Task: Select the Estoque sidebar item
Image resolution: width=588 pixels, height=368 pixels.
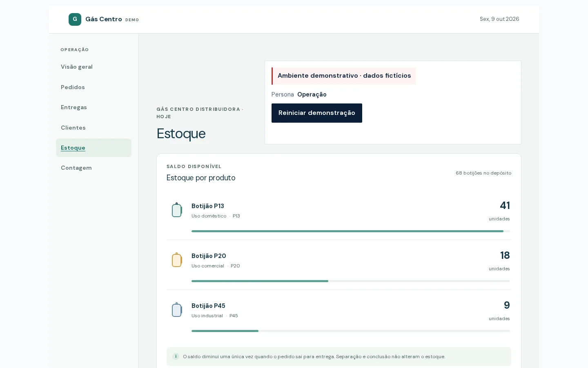Action: tap(94, 148)
